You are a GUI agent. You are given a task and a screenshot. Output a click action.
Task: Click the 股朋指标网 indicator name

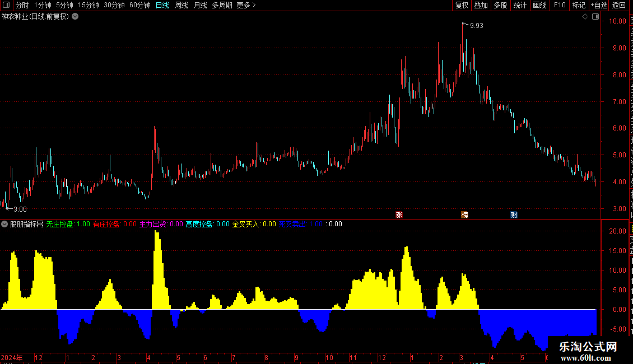point(27,224)
